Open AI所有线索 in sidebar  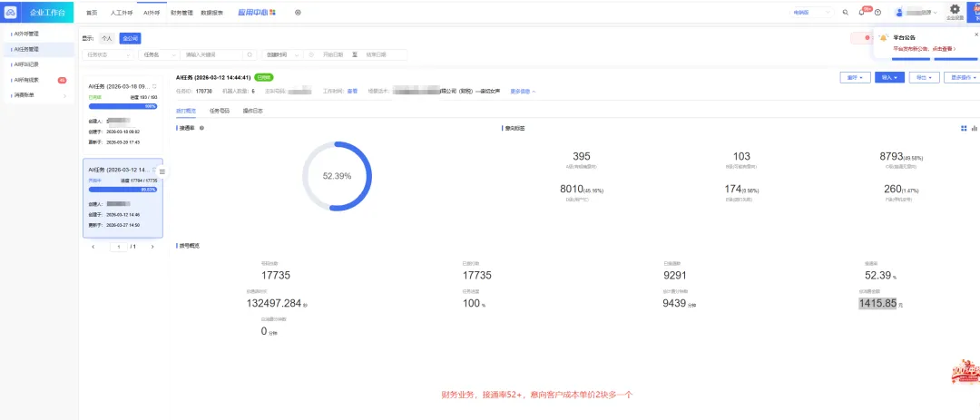point(37,80)
